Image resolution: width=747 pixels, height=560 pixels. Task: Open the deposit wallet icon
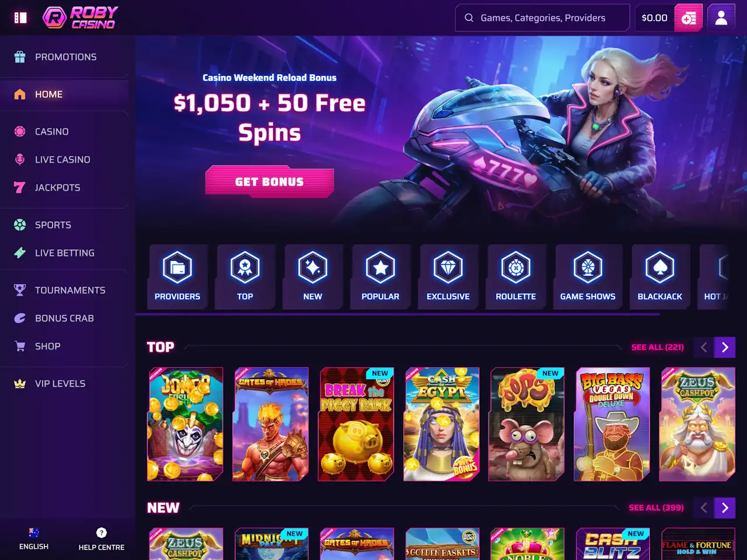coord(689,17)
